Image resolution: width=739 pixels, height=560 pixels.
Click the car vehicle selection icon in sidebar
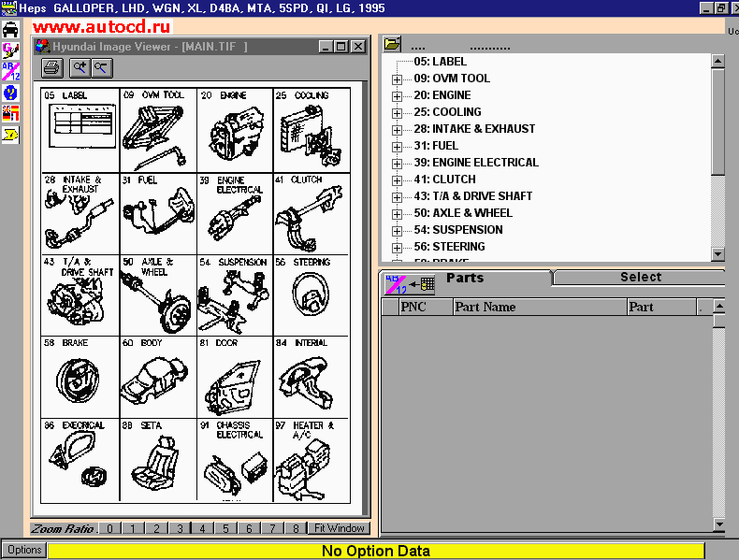click(10, 30)
